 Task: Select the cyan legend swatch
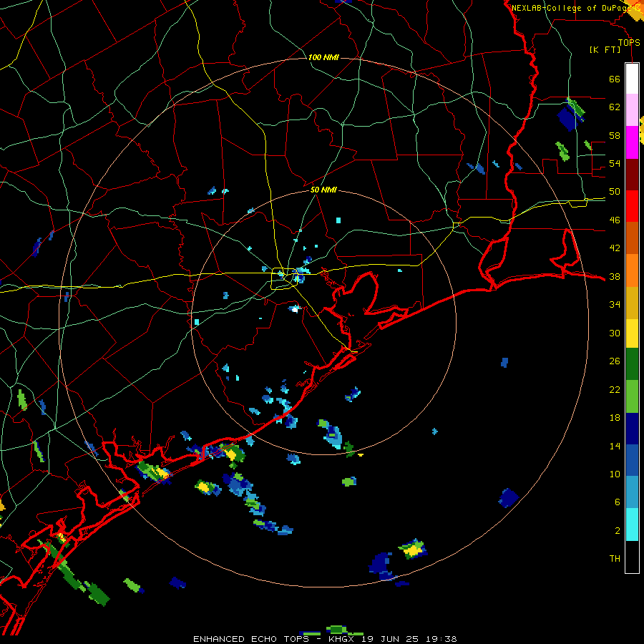click(x=632, y=525)
